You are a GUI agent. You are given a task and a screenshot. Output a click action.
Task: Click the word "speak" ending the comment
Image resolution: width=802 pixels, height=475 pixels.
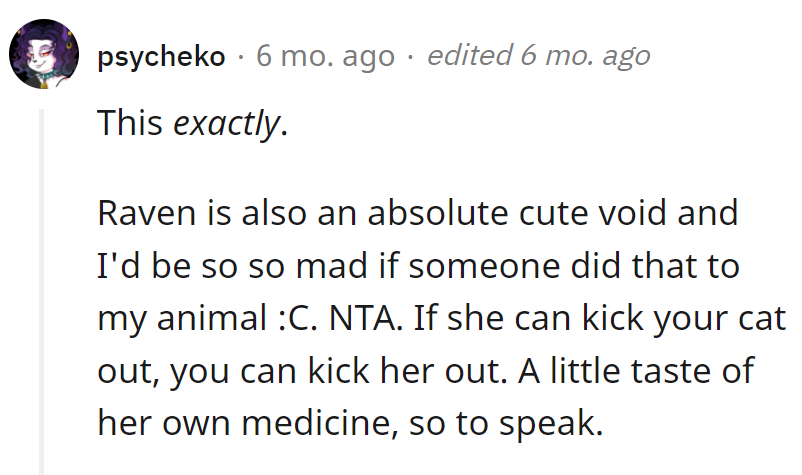click(551, 424)
